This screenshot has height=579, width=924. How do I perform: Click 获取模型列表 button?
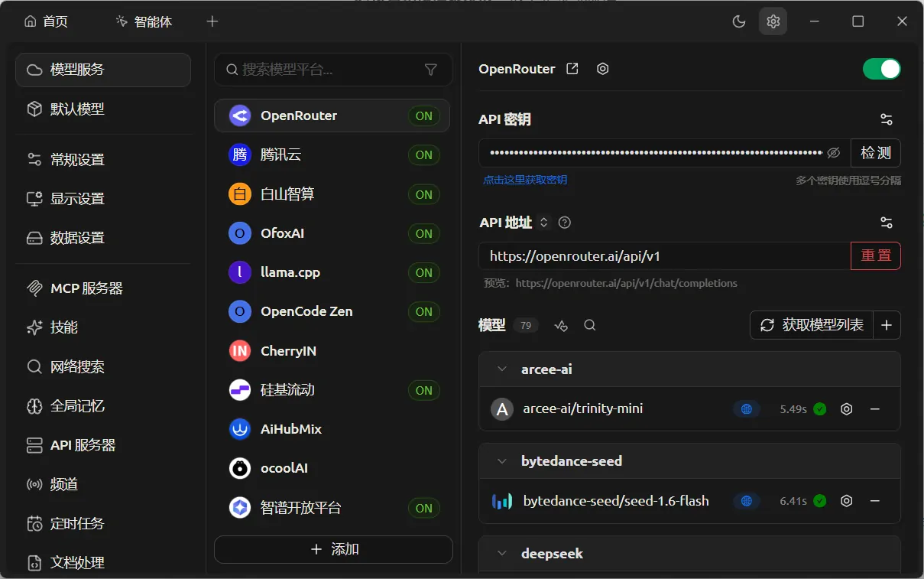point(811,325)
